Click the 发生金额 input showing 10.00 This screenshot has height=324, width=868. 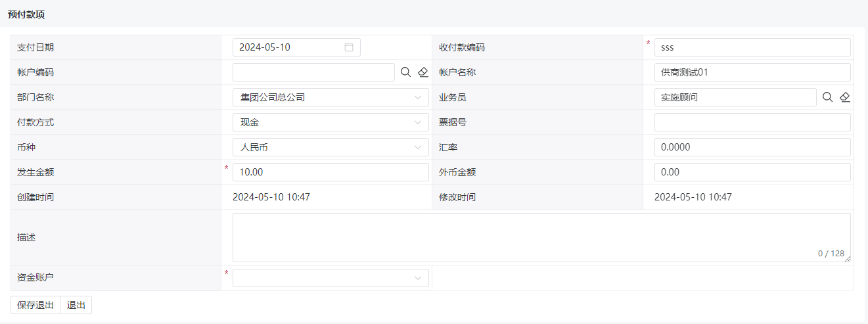point(331,172)
